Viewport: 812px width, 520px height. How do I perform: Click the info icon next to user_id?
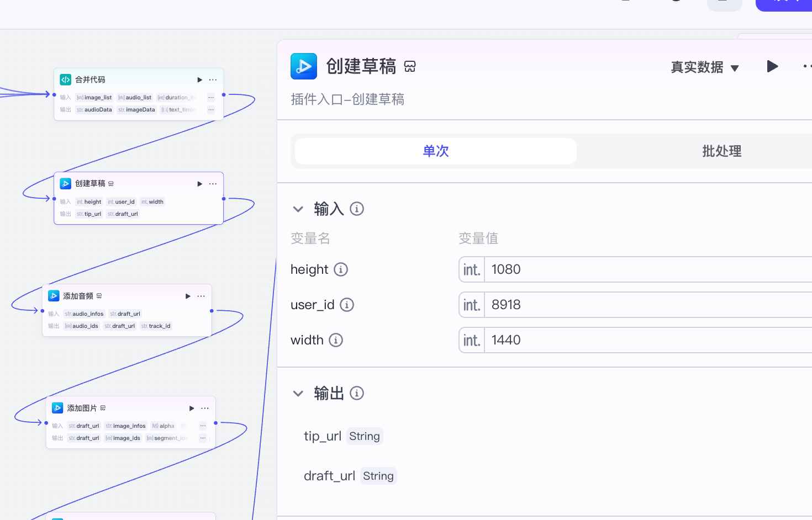[x=346, y=305]
